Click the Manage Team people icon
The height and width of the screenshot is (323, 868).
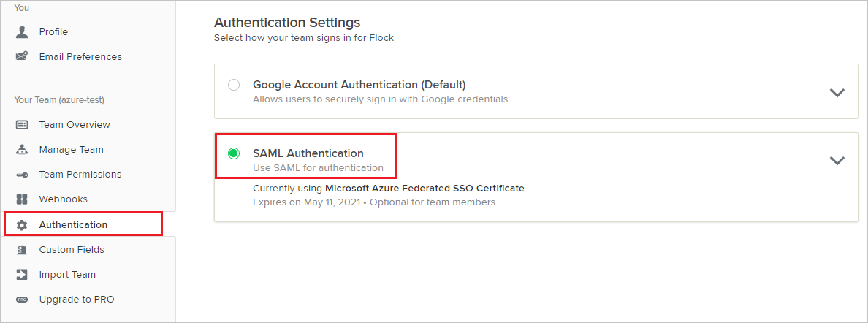click(22, 150)
